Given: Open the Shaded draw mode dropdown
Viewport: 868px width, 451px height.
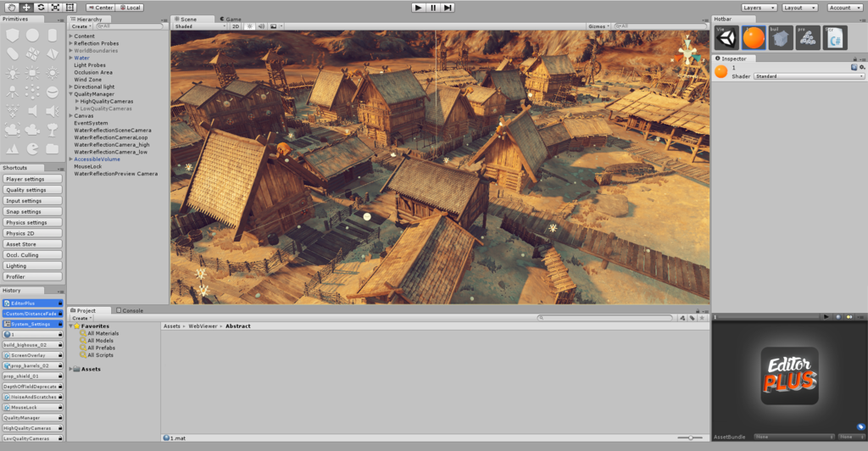Looking at the screenshot, I should 200,26.
